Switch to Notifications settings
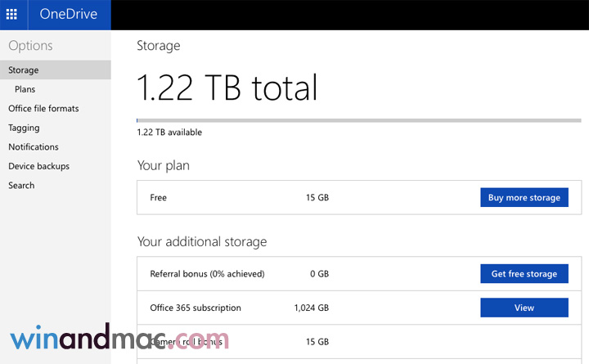The image size is (589, 364). click(34, 147)
